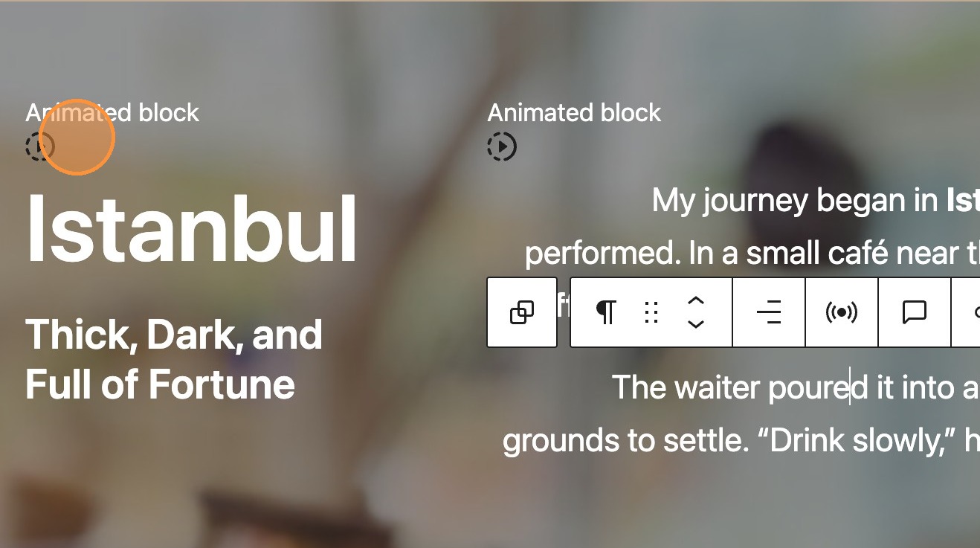Move the paragraph block down
The height and width of the screenshot is (548, 980).
coord(695,324)
